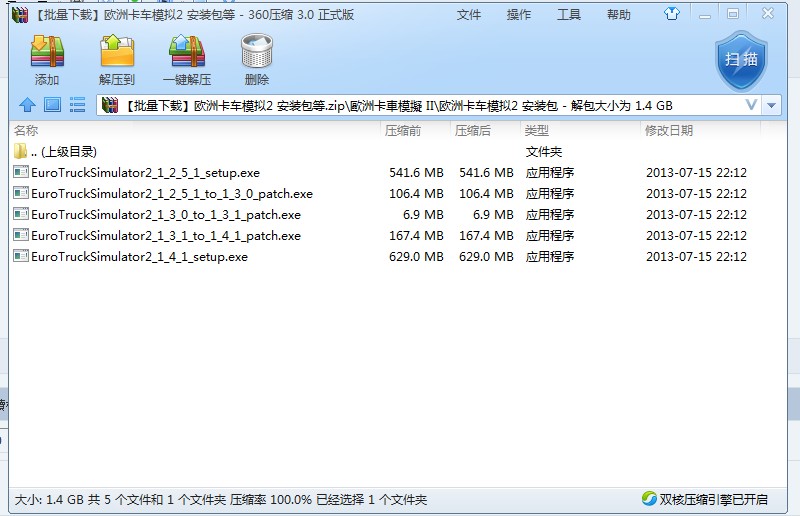Sort by 类型 column header
Image resolution: width=800 pixels, height=516 pixels.
[537, 131]
